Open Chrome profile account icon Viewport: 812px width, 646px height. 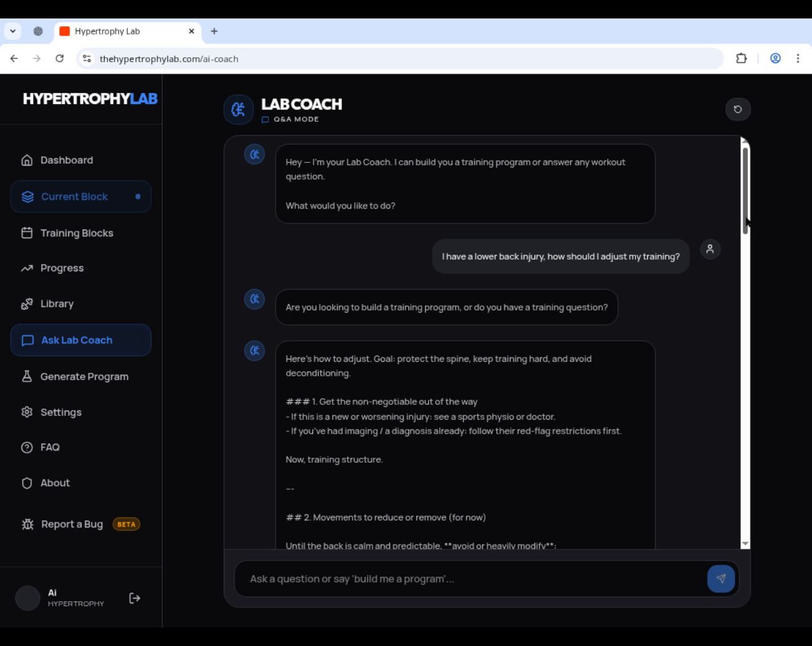click(x=775, y=58)
